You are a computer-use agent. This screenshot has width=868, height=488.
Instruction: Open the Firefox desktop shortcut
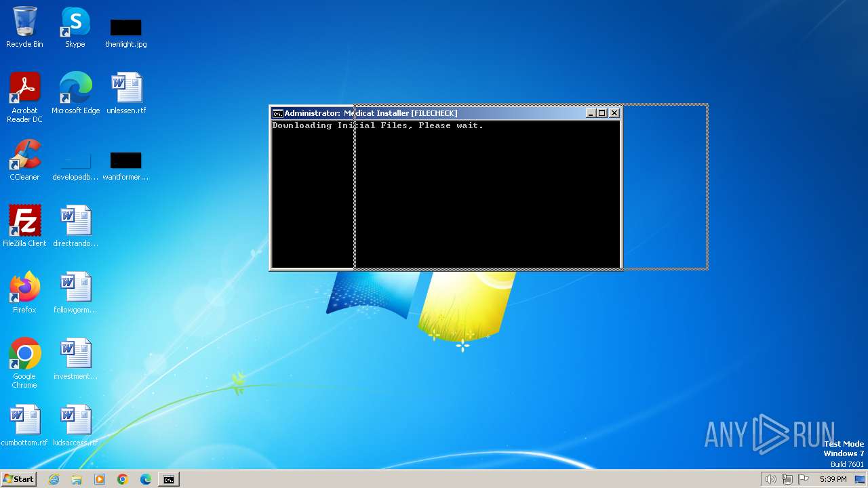[x=24, y=292]
